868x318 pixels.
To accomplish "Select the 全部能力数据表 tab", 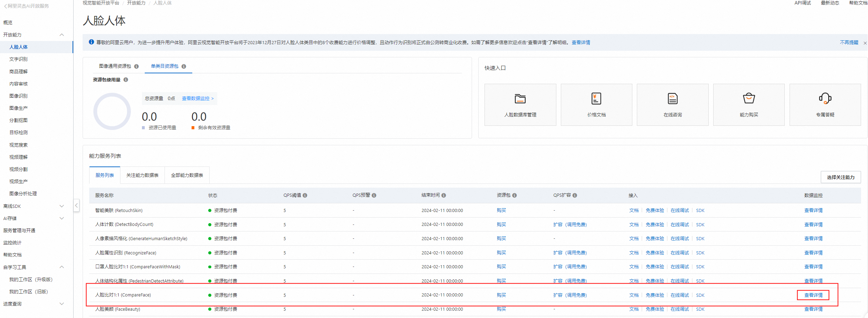I will [187, 175].
